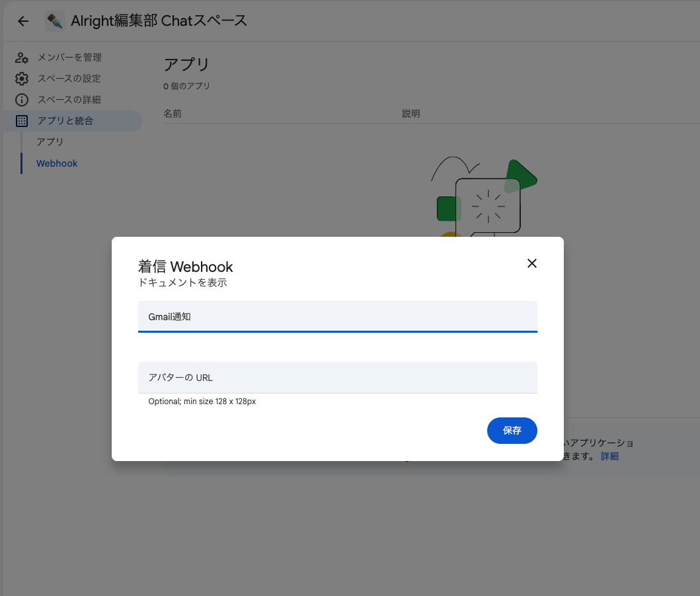Open メンバーを管理 using the person-gear icon

pos(22,58)
